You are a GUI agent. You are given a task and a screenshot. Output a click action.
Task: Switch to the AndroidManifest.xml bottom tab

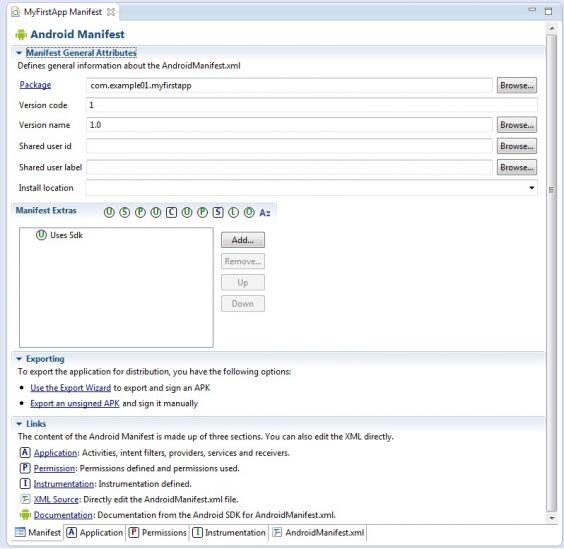click(x=318, y=532)
